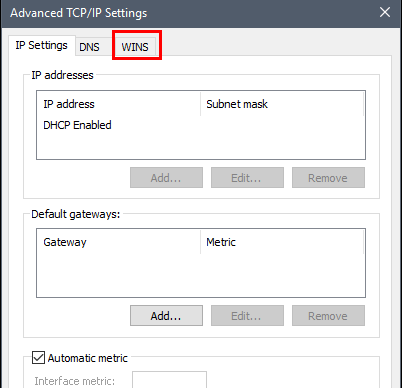This screenshot has width=402, height=388.
Task: Select the IP Settings tab
Action: (42, 45)
